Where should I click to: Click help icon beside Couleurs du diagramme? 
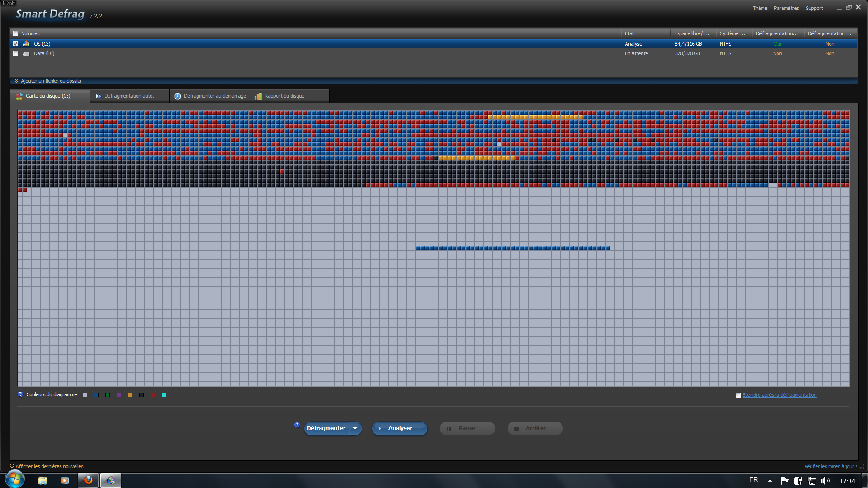[x=20, y=394]
